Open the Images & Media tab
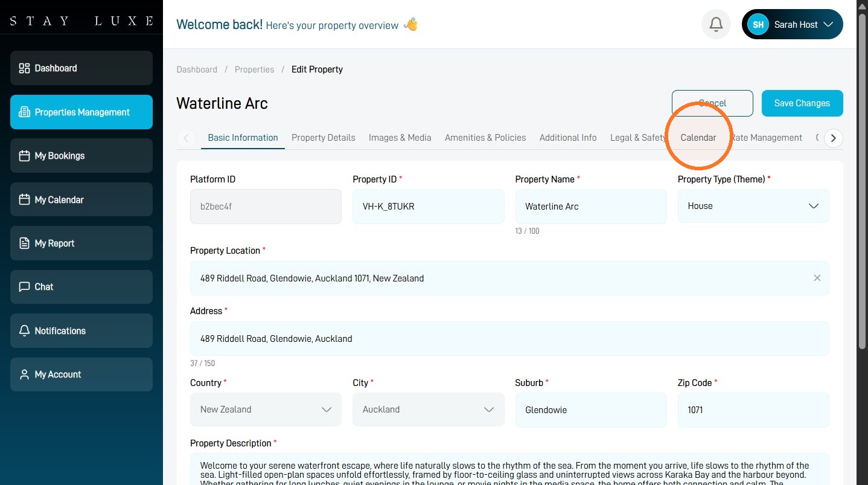 pos(400,138)
